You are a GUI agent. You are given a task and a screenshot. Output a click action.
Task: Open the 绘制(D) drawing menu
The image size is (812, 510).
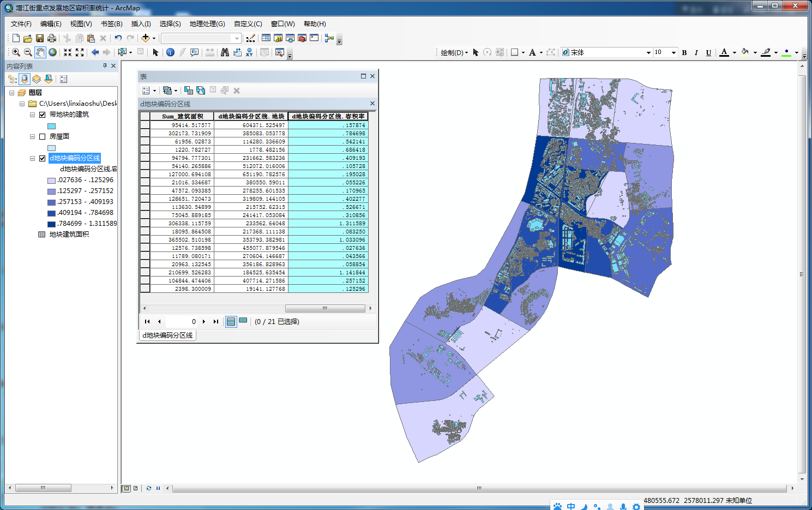(454, 53)
